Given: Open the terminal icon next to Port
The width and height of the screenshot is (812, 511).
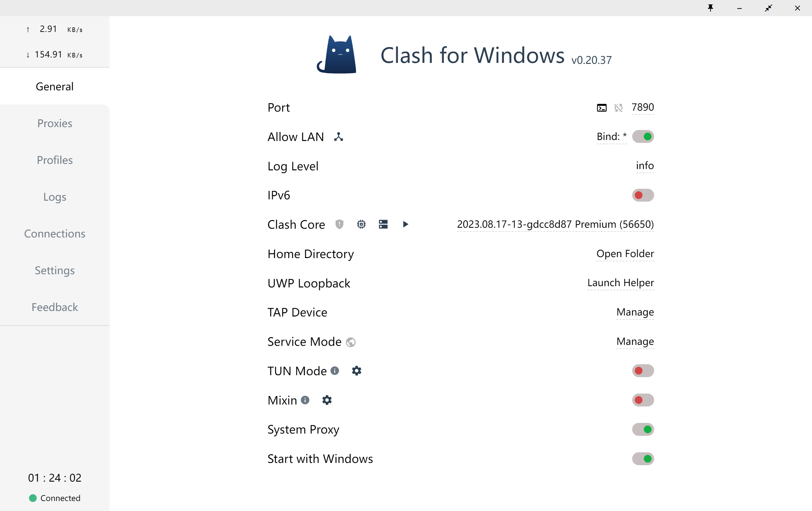Looking at the screenshot, I should click(x=602, y=108).
